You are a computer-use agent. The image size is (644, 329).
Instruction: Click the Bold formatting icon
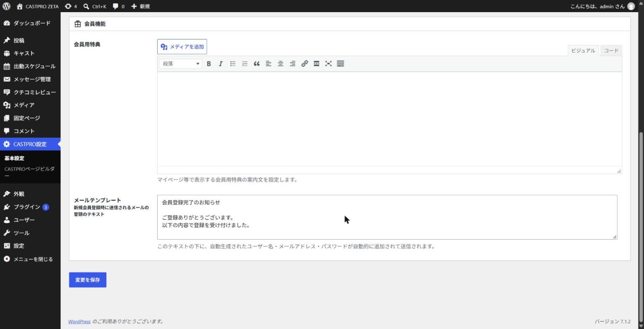pos(208,64)
